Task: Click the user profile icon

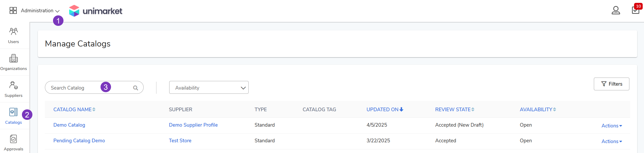Action: click(x=616, y=10)
